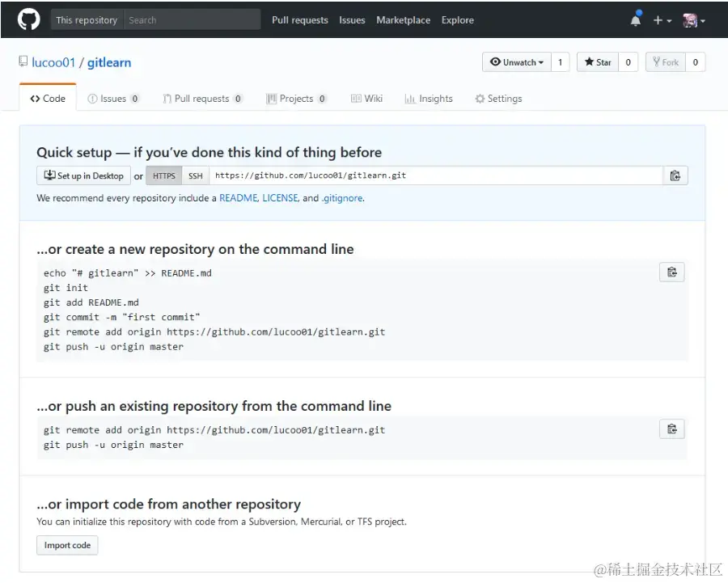This screenshot has width=728, height=583.
Task: Click the line "git add README.md"
Action: click(91, 302)
